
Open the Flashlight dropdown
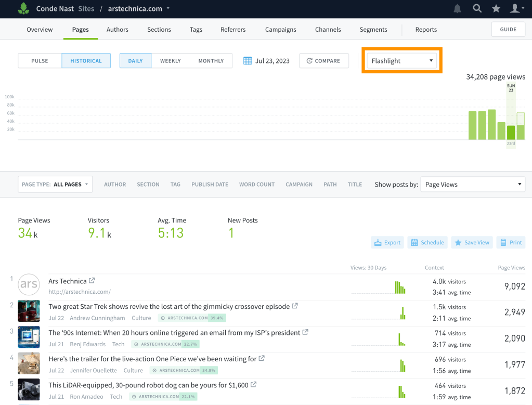click(x=402, y=61)
